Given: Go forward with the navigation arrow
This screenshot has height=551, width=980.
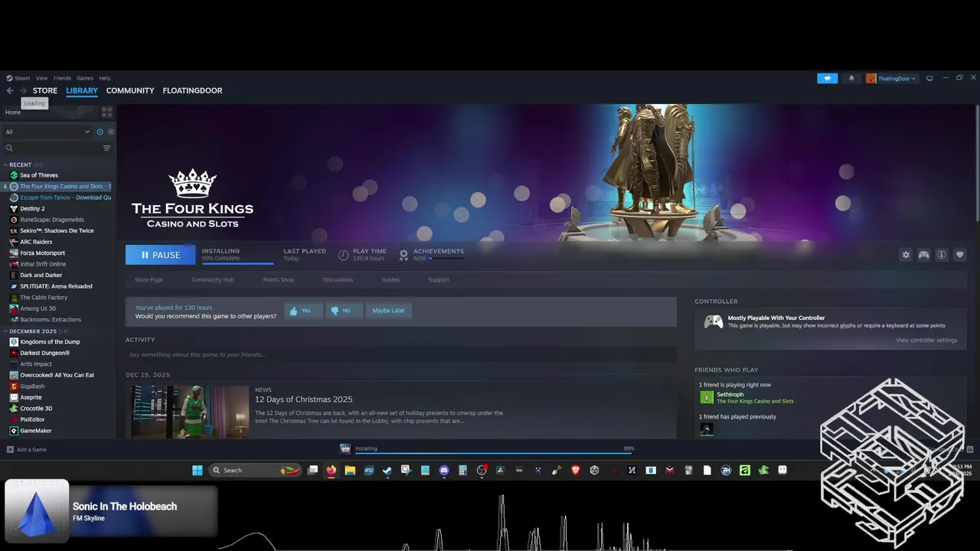Looking at the screenshot, I should pos(23,90).
